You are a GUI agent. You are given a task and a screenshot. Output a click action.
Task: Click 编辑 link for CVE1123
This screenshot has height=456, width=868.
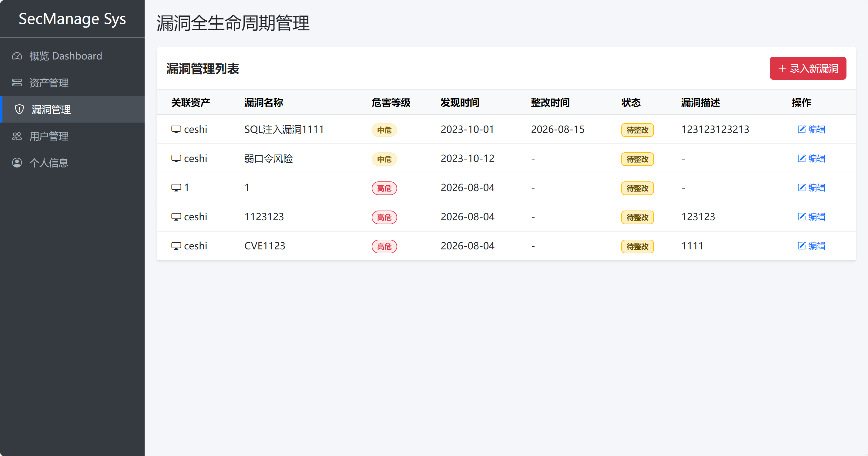[811, 245]
